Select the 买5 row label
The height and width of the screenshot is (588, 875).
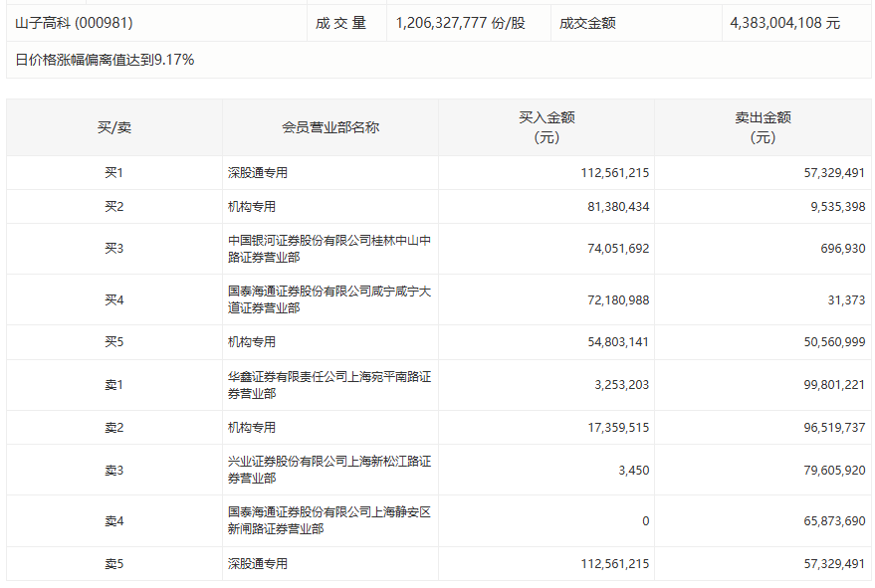click(x=113, y=342)
